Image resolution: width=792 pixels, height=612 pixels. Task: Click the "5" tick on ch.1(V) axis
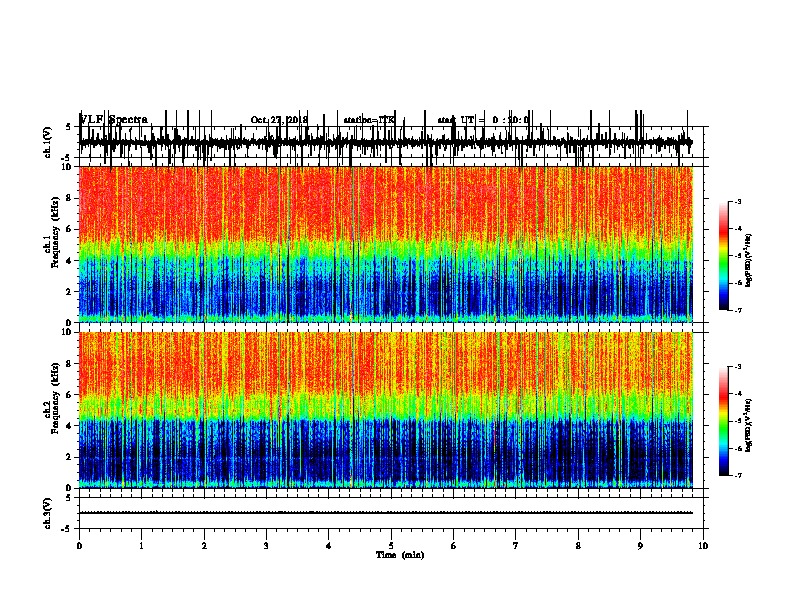pyautogui.click(x=69, y=127)
